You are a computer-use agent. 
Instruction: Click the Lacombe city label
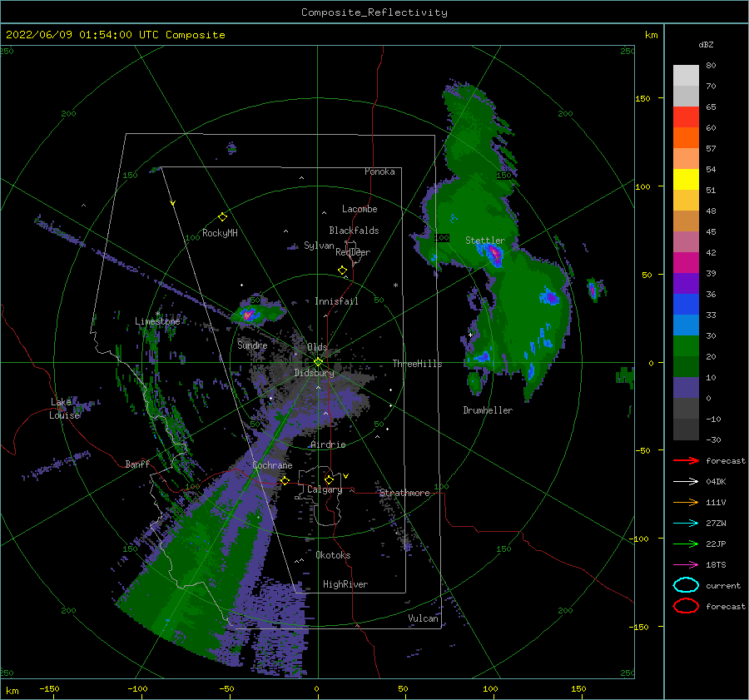click(360, 209)
